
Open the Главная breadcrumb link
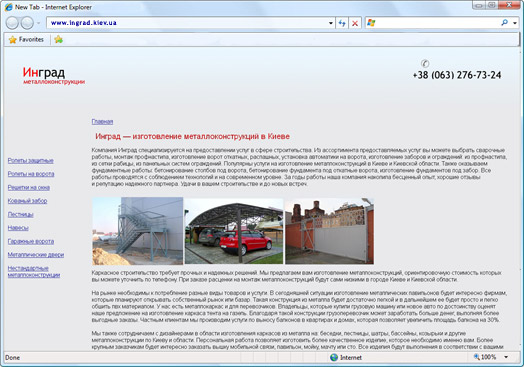point(102,122)
